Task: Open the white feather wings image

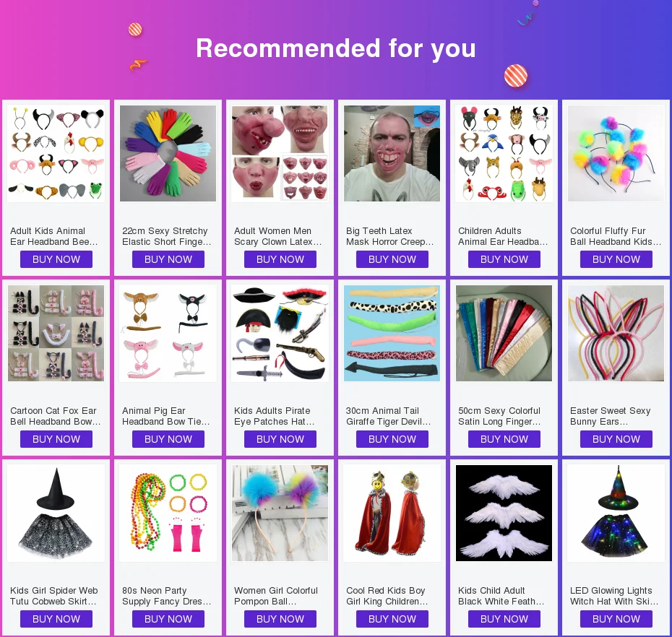Action: pos(504,513)
